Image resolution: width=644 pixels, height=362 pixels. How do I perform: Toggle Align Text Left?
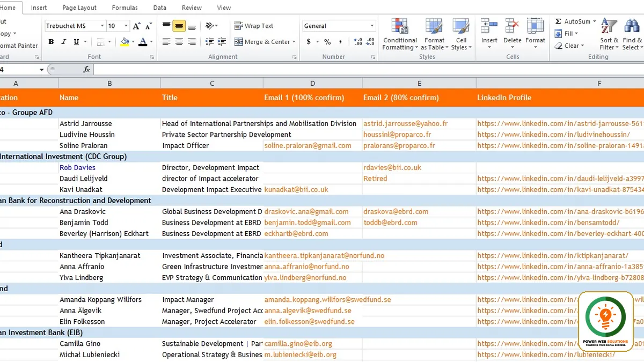(166, 42)
